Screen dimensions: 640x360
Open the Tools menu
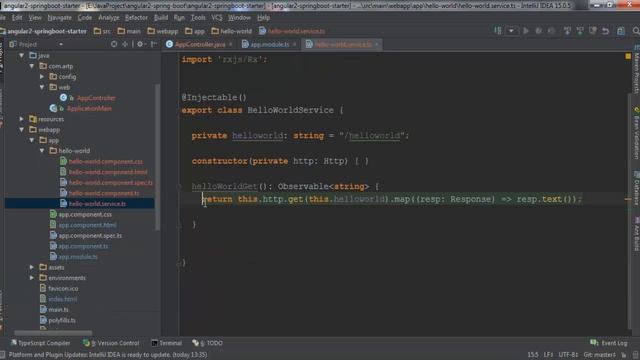(x=198, y=18)
